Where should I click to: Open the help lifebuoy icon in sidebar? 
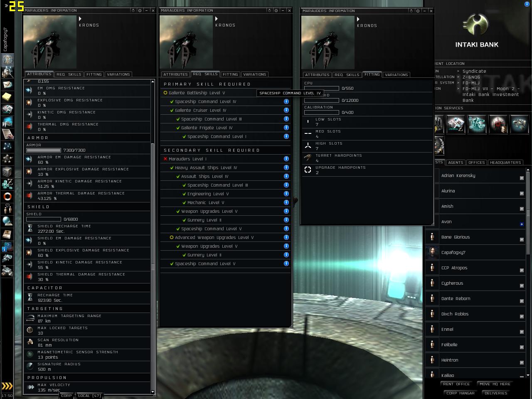[7, 197]
